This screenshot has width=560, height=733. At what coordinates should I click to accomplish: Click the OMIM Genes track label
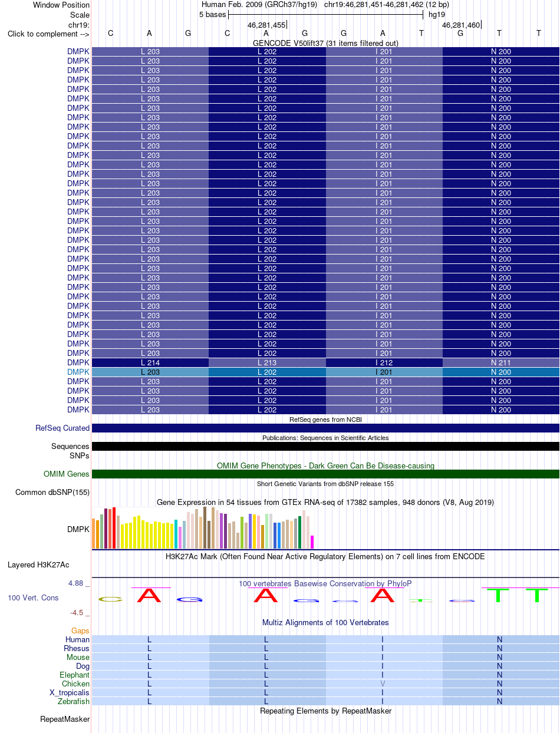(66, 474)
